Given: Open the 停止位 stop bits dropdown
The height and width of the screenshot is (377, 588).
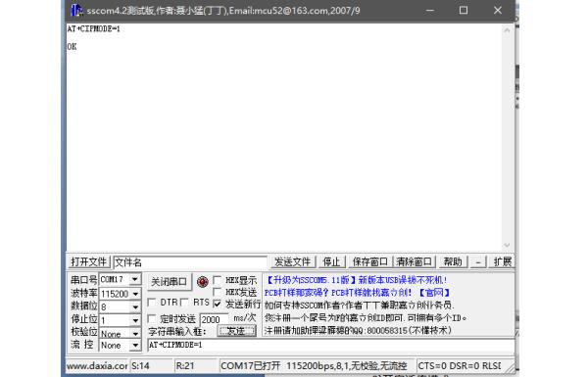Looking at the screenshot, I should [x=134, y=320].
